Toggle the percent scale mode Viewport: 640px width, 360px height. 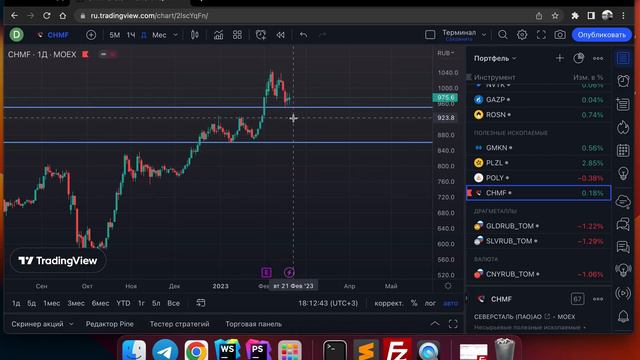(x=414, y=303)
